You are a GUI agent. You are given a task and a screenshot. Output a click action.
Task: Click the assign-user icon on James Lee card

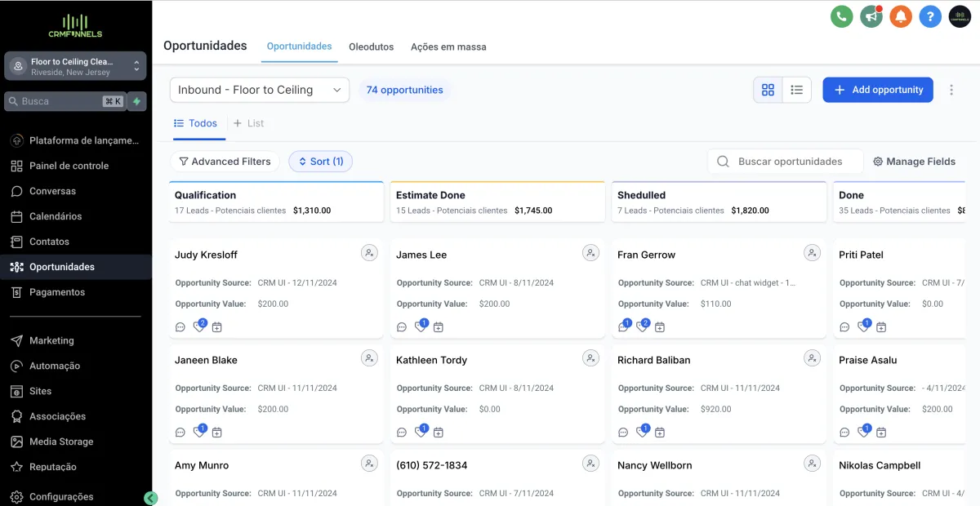[x=591, y=254]
